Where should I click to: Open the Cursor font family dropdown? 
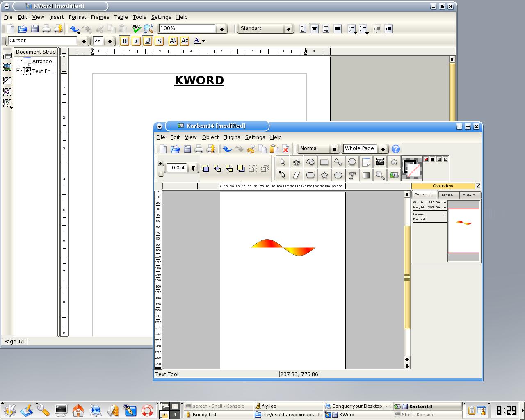pos(84,41)
